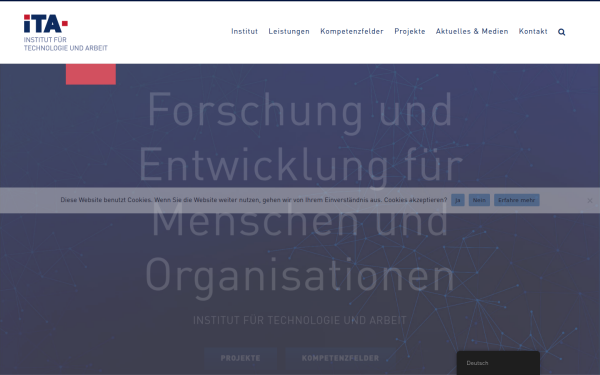Click the cookie notice message text
The width and height of the screenshot is (600, 375).
click(254, 200)
